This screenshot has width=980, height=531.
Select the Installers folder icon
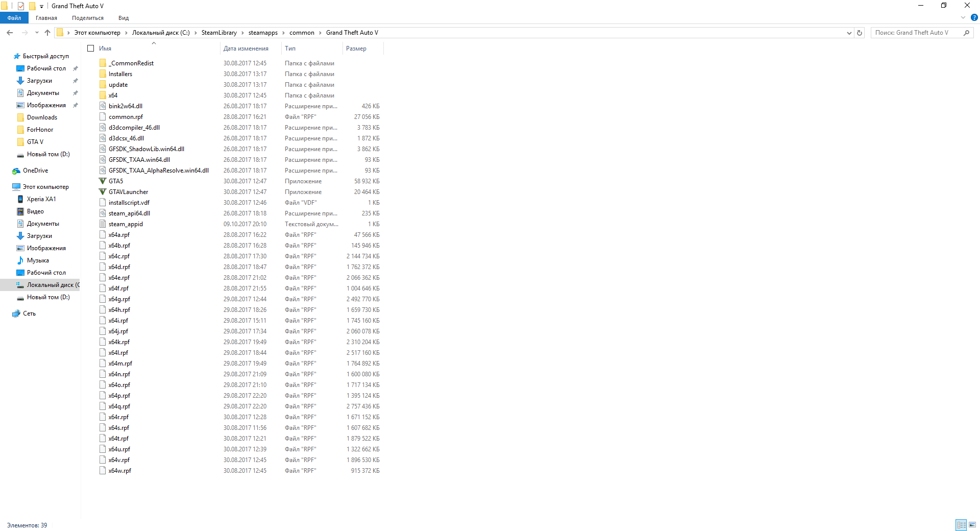(103, 74)
